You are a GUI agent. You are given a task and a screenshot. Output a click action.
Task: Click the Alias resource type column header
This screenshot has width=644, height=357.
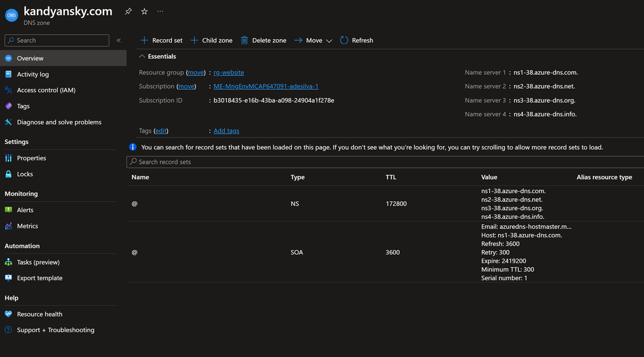[604, 177]
